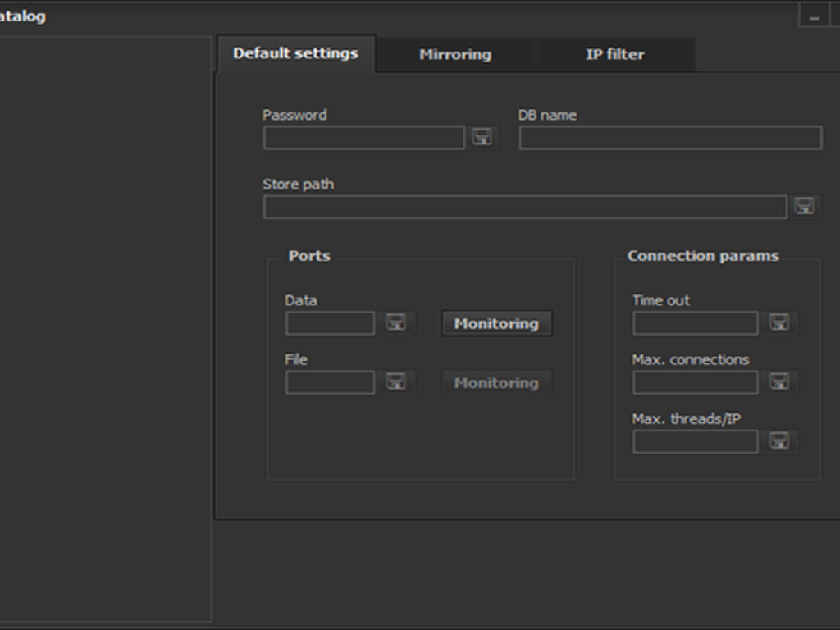Focus the File port input box
The height and width of the screenshot is (630, 840).
(x=330, y=382)
